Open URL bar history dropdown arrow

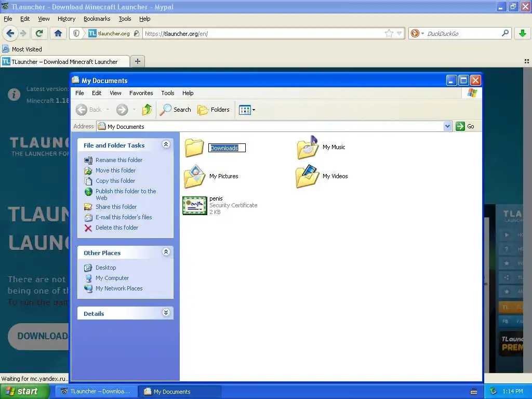(400, 33)
